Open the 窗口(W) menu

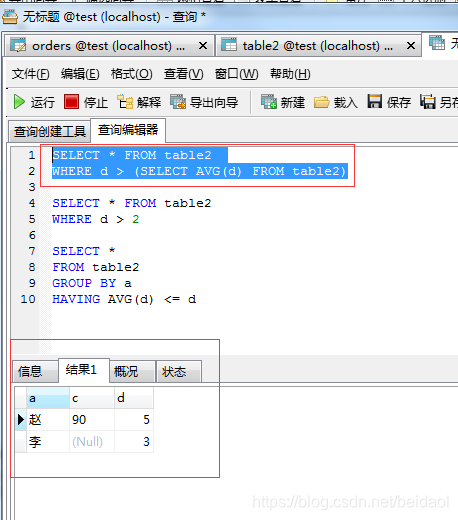pos(236,74)
